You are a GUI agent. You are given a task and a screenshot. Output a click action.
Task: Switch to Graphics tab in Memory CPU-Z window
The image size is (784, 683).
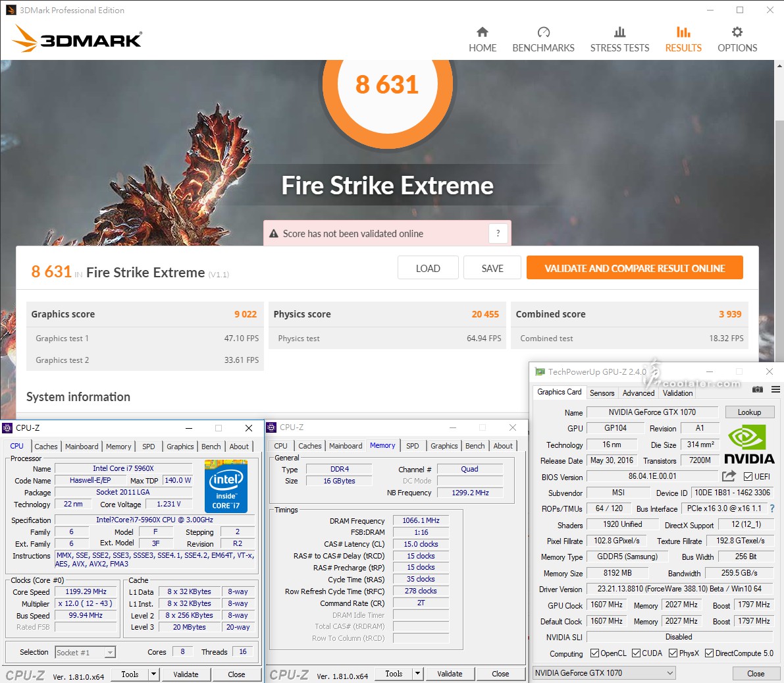[444, 446]
